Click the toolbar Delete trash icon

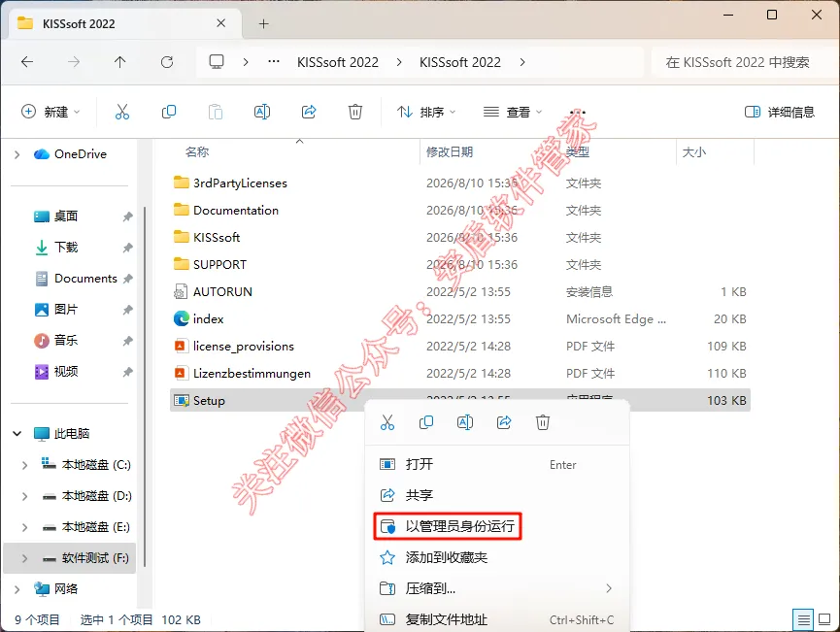(355, 112)
